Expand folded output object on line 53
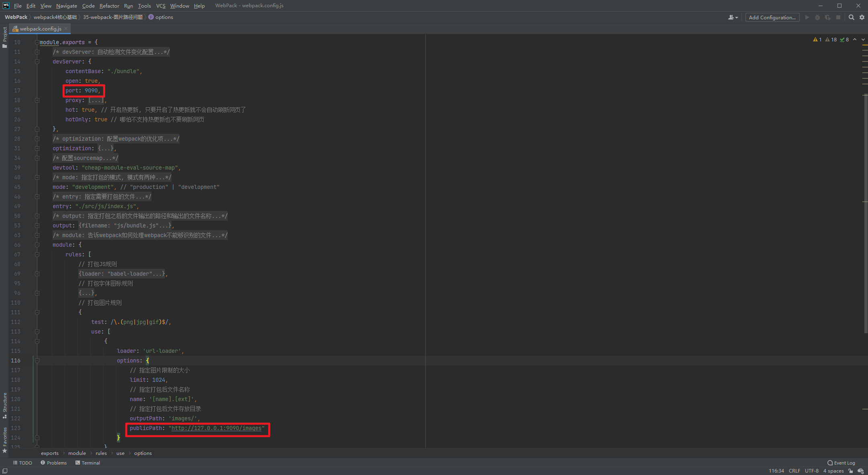This screenshot has height=475, width=868. (37, 225)
